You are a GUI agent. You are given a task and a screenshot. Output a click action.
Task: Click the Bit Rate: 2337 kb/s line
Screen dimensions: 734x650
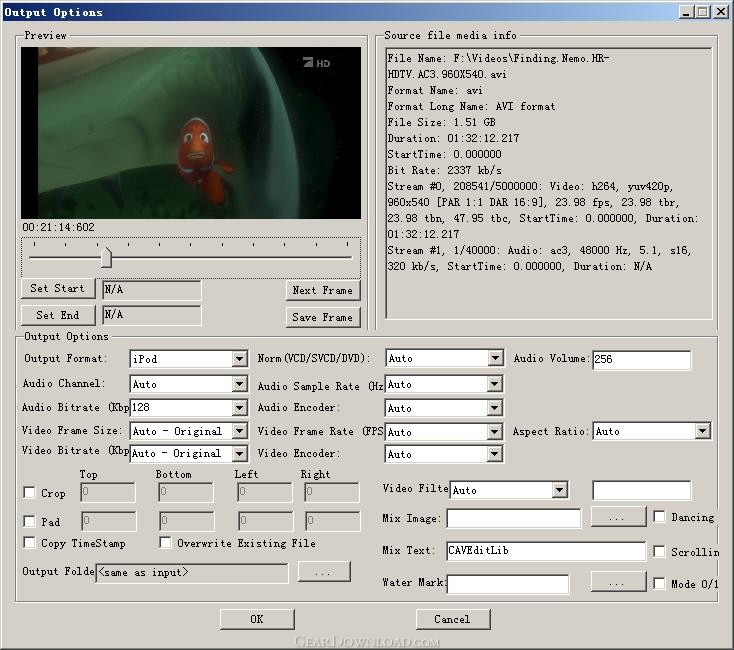pyautogui.click(x=444, y=170)
